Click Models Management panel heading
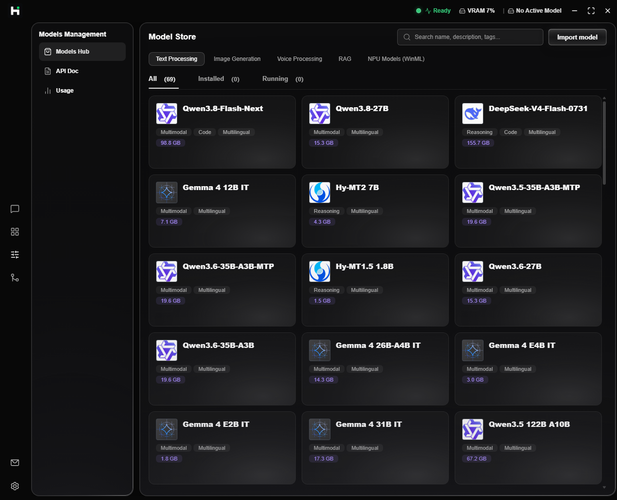 72,34
